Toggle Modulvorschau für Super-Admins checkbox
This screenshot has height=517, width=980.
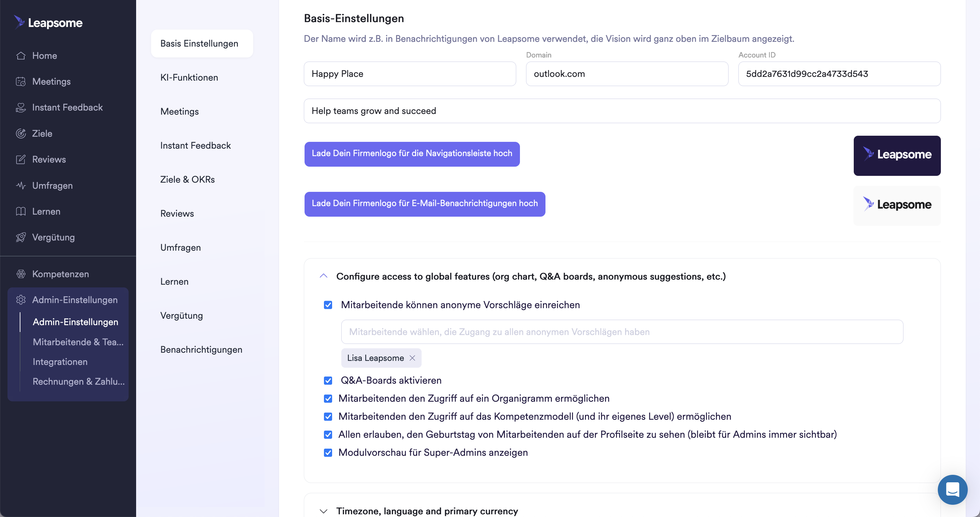pos(328,453)
